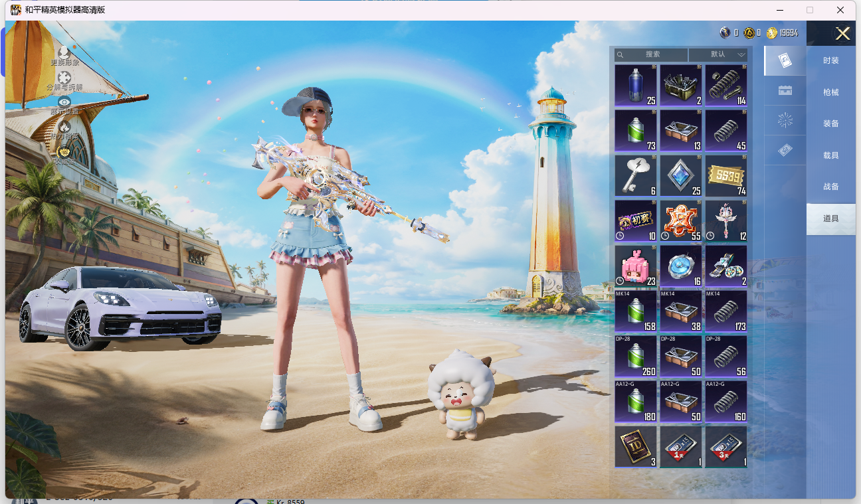Toggle the 展示设置 eye icon
The width and height of the screenshot is (861, 504).
[x=64, y=102]
